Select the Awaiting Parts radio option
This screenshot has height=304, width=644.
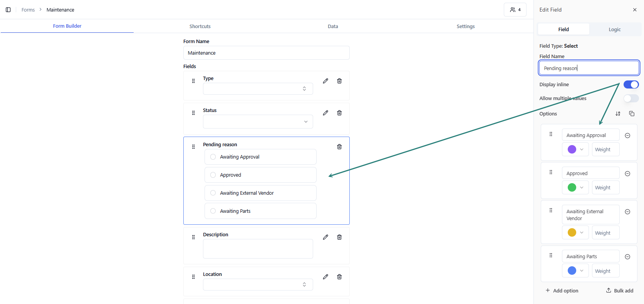(x=213, y=211)
